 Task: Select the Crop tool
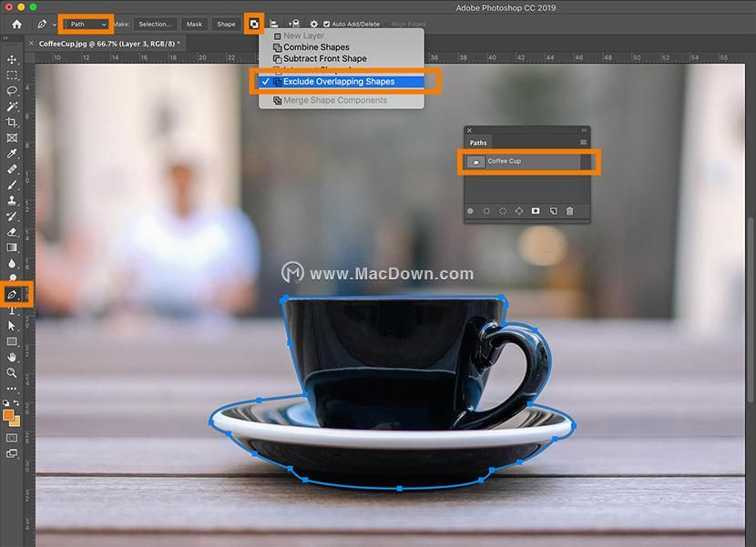pos(12,122)
